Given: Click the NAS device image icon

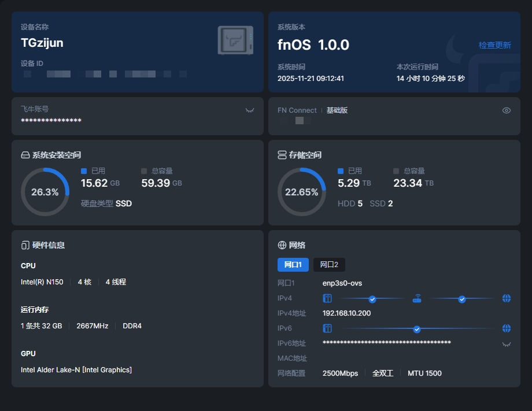Looking at the screenshot, I should [235, 40].
